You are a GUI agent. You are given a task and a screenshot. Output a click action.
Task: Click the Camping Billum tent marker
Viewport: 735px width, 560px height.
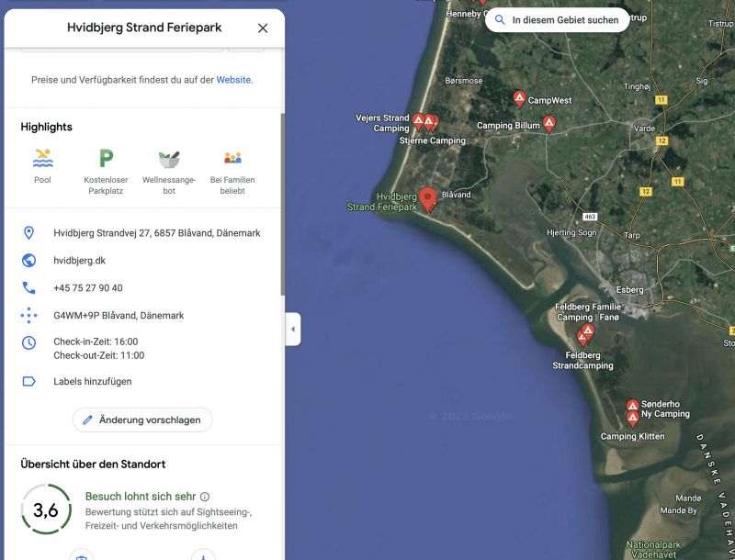549,122
